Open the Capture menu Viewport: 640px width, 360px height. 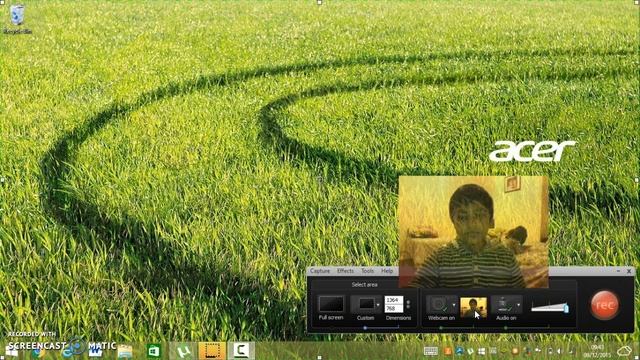tap(320, 271)
